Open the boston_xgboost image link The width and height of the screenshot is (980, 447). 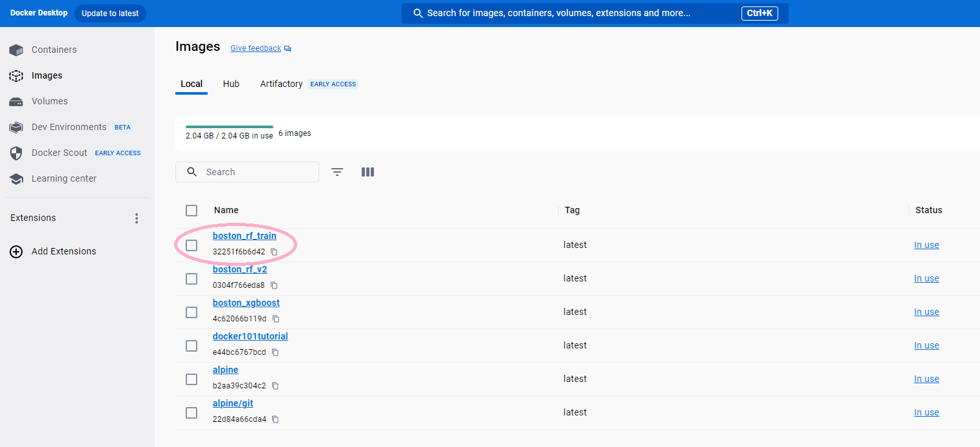[246, 303]
